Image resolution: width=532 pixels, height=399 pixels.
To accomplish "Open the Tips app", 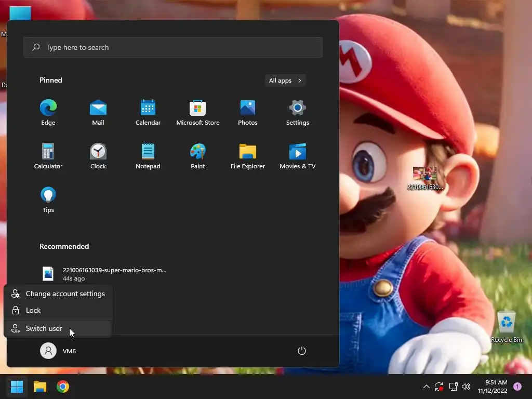I will (x=48, y=200).
